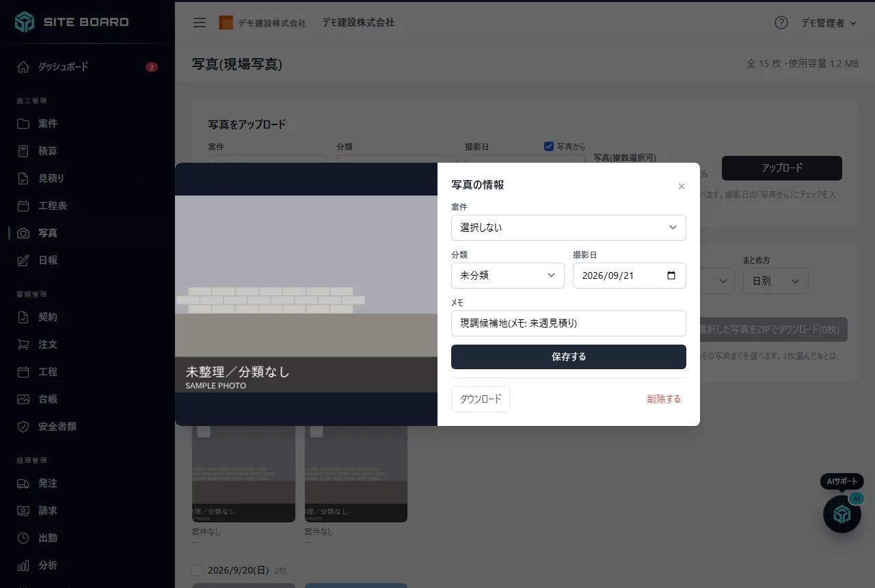This screenshot has height=588, width=875.
Task: Open the まとめ方 dropdown showing 日別
Action: pyautogui.click(x=776, y=281)
